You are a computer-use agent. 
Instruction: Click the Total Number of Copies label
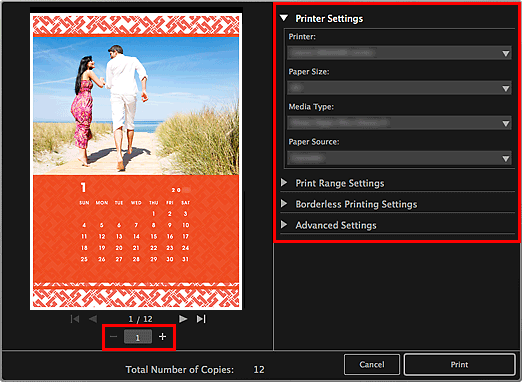click(x=180, y=370)
